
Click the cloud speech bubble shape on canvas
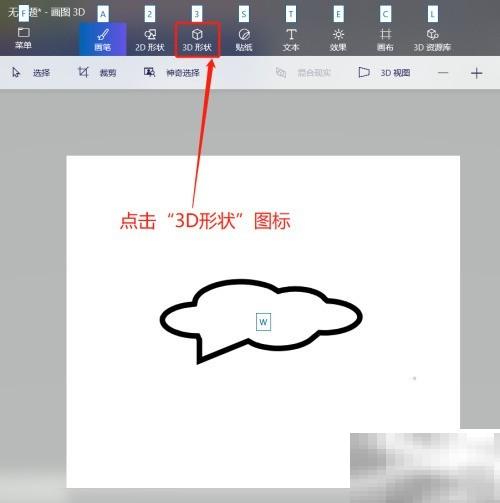261,321
